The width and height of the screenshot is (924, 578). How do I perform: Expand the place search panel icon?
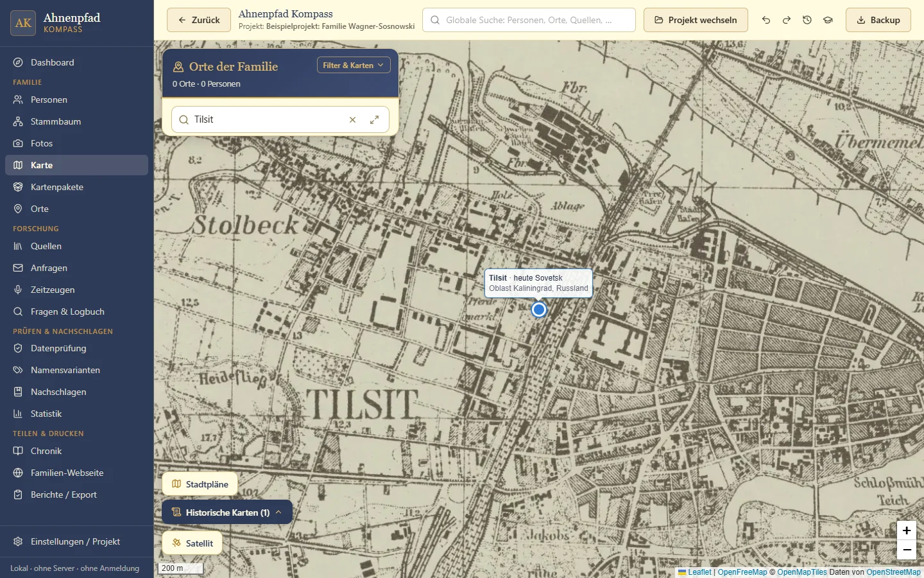(375, 119)
